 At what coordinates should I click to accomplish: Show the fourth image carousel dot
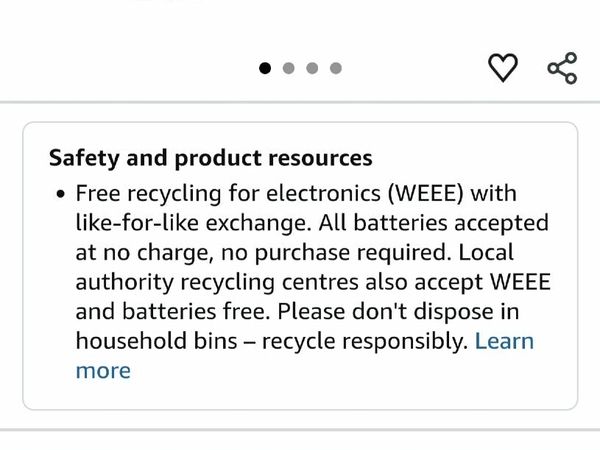click(x=336, y=68)
